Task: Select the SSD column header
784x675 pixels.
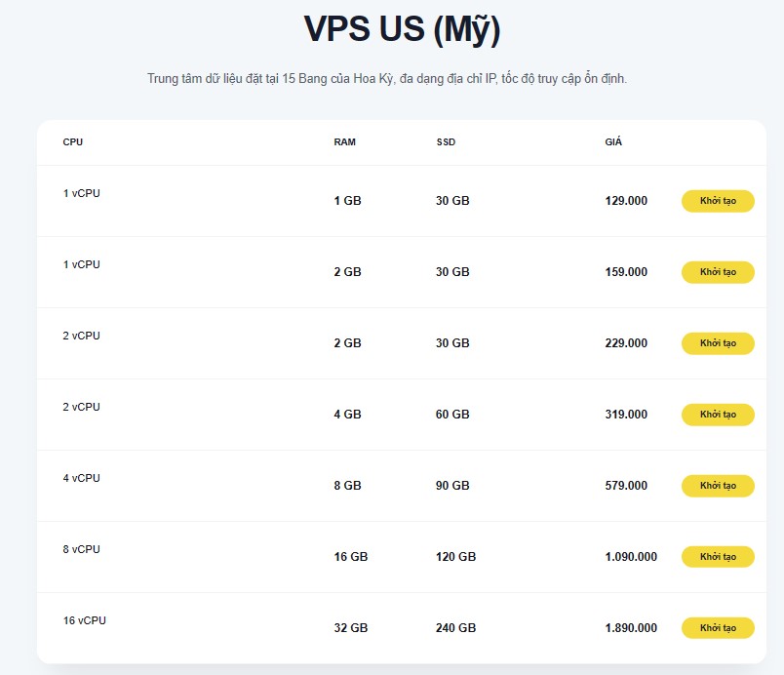Action: click(446, 142)
